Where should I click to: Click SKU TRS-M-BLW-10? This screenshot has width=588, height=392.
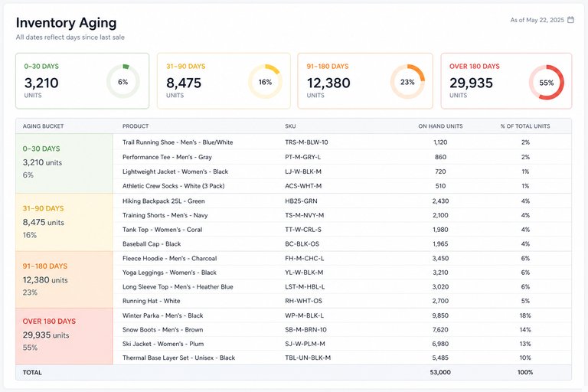tap(306, 142)
